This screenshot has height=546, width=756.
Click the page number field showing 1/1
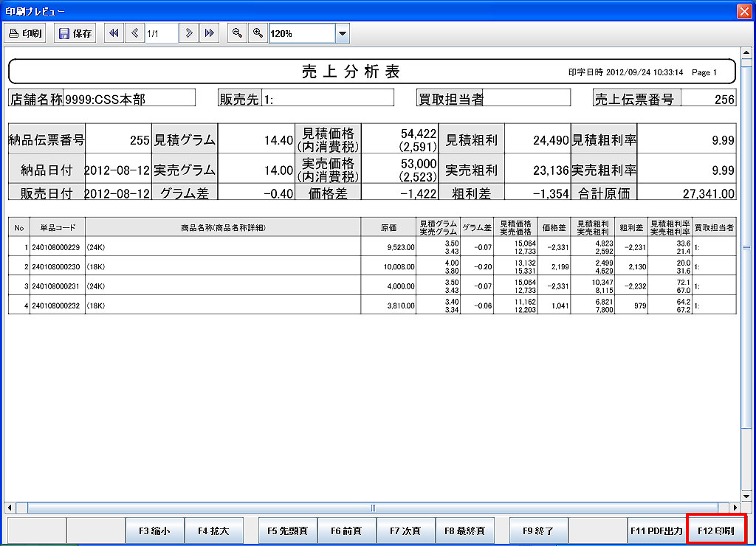click(161, 33)
